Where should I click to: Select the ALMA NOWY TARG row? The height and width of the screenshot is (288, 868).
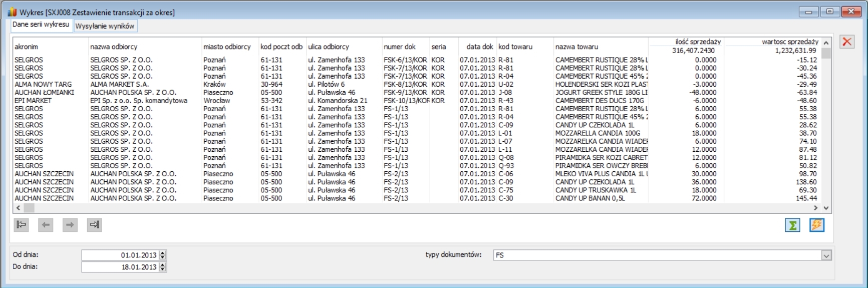pos(418,84)
